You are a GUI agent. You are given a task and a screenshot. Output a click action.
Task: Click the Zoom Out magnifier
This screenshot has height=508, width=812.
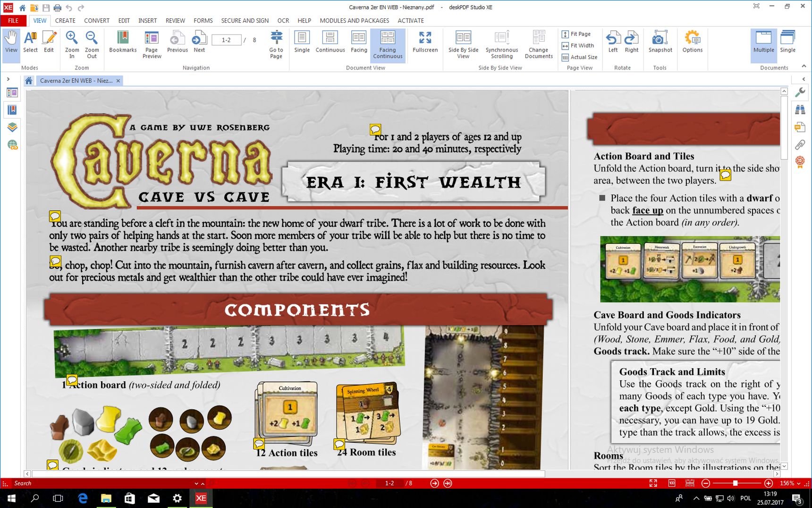pyautogui.click(x=92, y=45)
